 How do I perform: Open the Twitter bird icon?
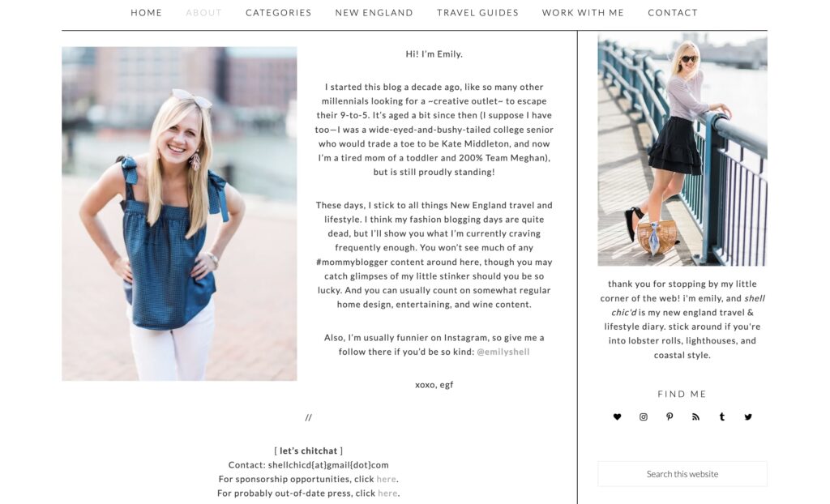(x=748, y=417)
